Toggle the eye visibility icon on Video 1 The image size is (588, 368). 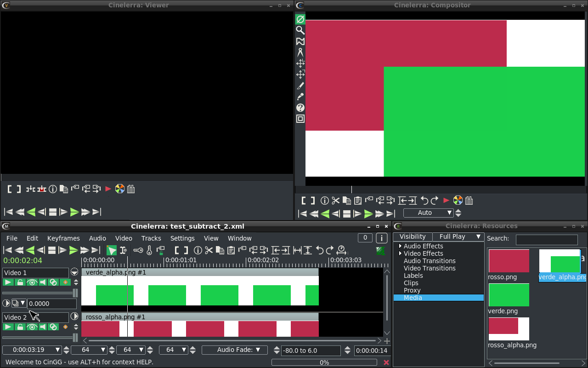click(32, 282)
